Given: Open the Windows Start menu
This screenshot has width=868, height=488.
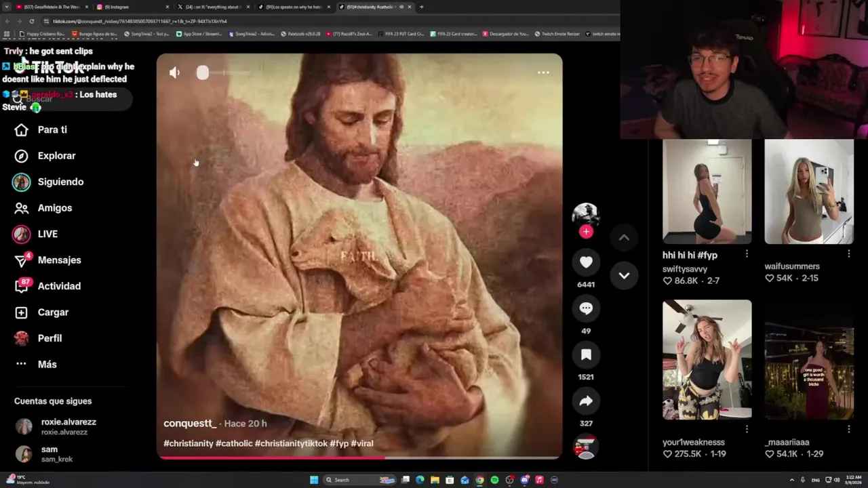Looking at the screenshot, I should click(x=314, y=480).
